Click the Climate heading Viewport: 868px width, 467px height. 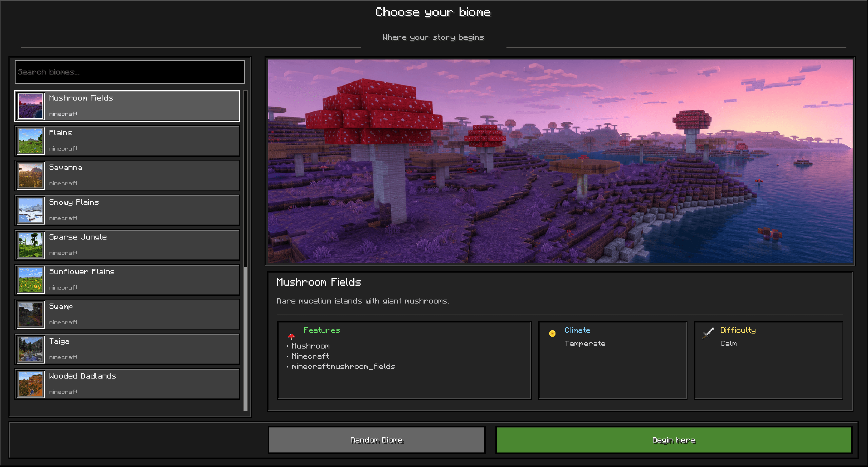point(577,330)
